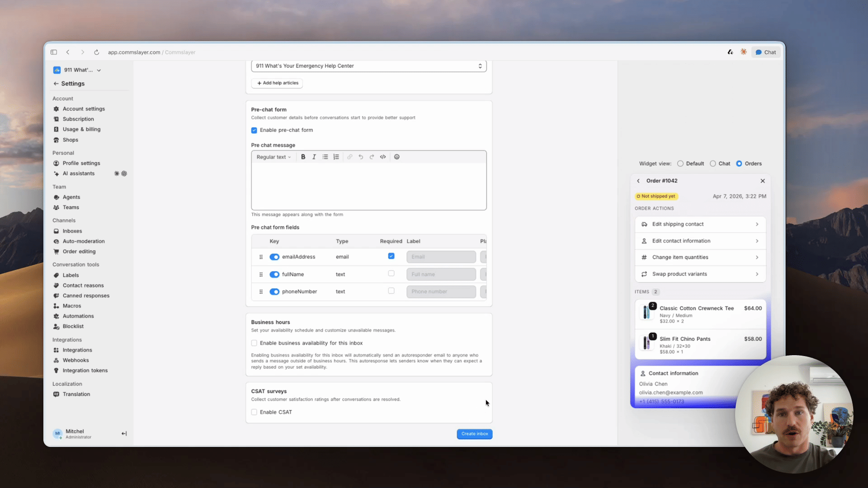This screenshot has width=868, height=488.
Task: Open Canned responses settings page
Action: [86, 296]
